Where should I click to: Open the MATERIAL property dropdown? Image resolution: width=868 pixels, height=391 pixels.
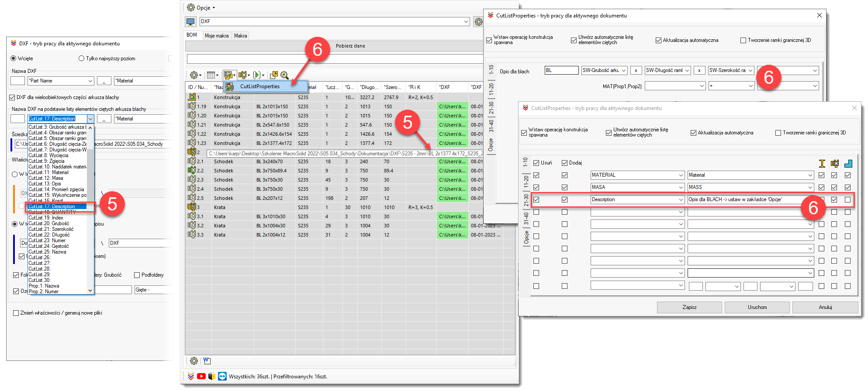pyautogui.click(x=638, y=175)
